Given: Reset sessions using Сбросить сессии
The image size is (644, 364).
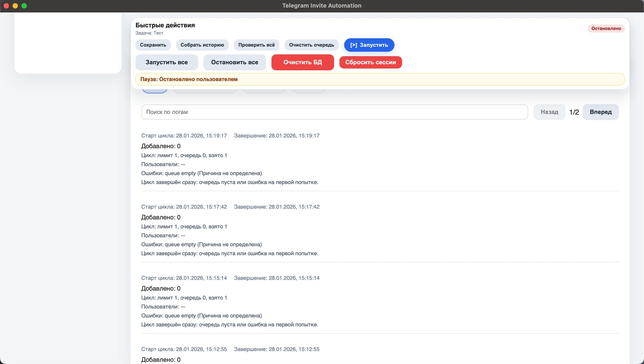Looking at the screenshot, I should [371, 62].
